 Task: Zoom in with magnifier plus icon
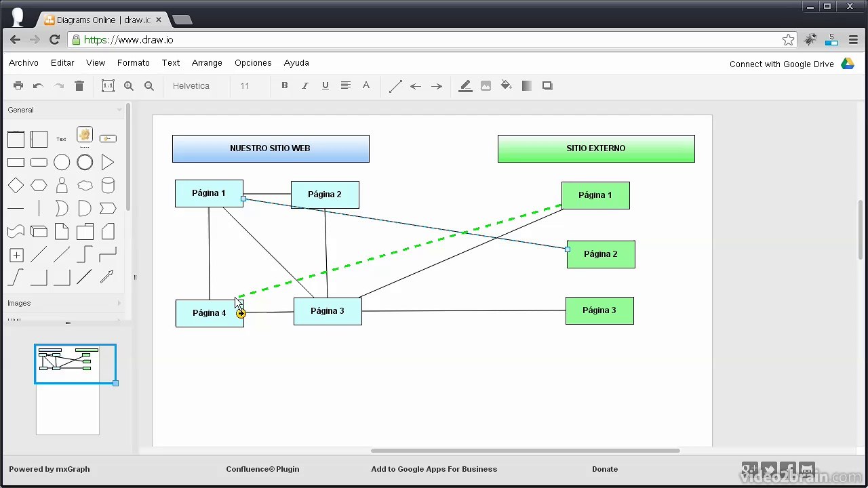[x=129, y=86]
